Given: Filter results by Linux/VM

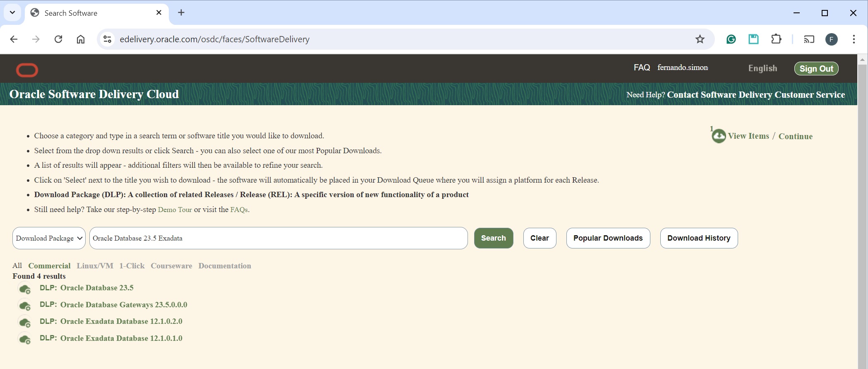Looking at the screenshot, I should pyautogui.click(x=95, y=266).
